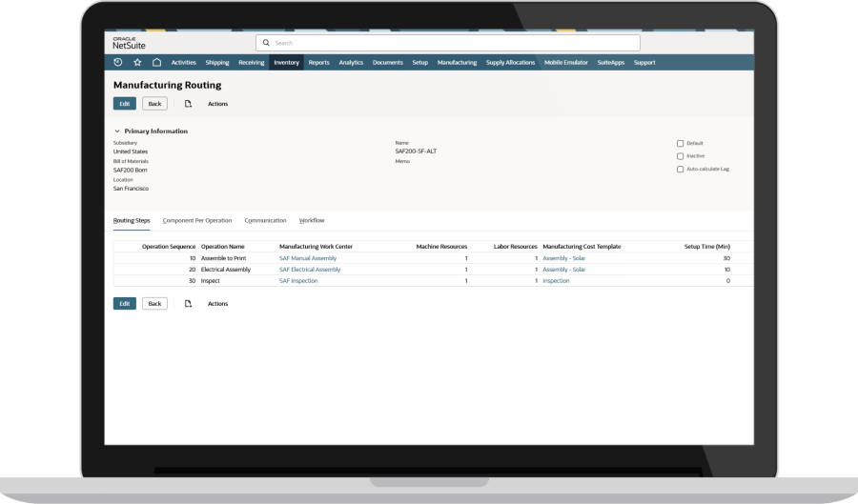This screenshot has height=504, width=858.
Task: Open the Setup menu
Action: tap(419, 62)
